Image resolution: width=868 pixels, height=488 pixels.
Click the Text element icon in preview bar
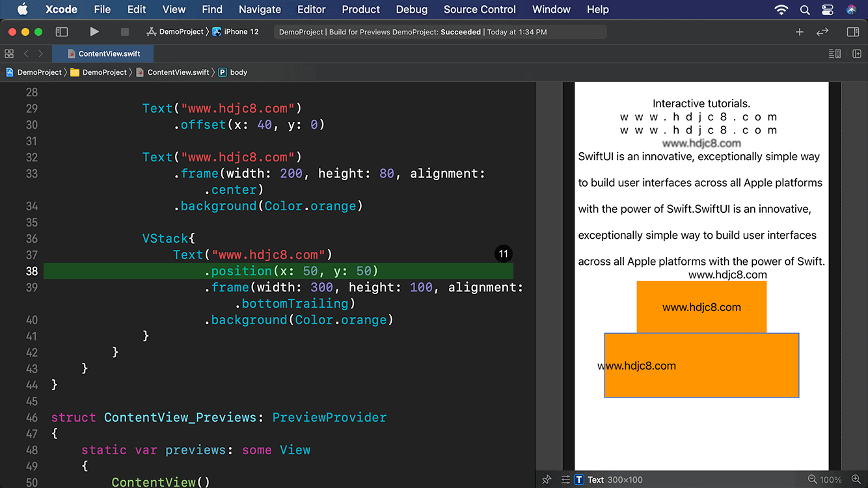tap(579, 480)
